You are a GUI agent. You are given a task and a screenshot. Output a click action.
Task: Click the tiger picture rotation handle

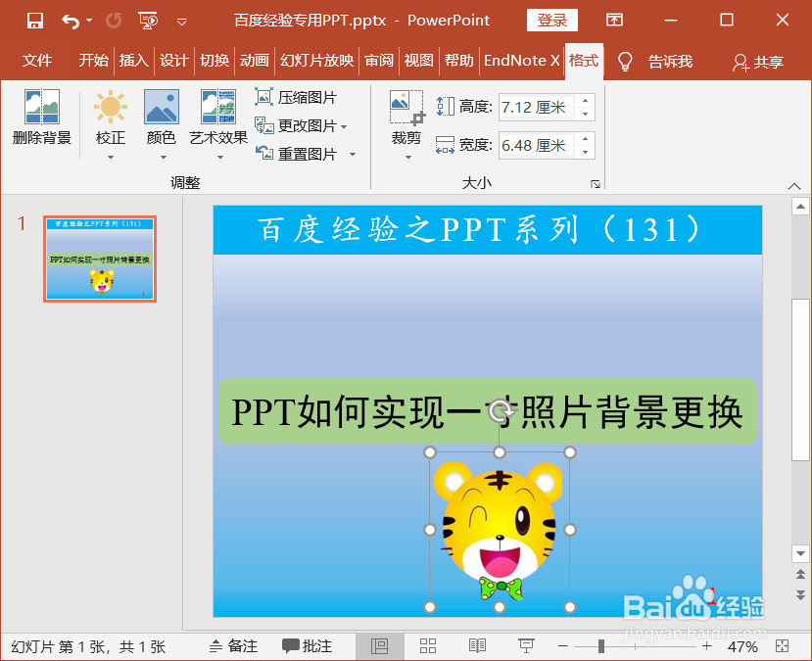coord(500,411)
